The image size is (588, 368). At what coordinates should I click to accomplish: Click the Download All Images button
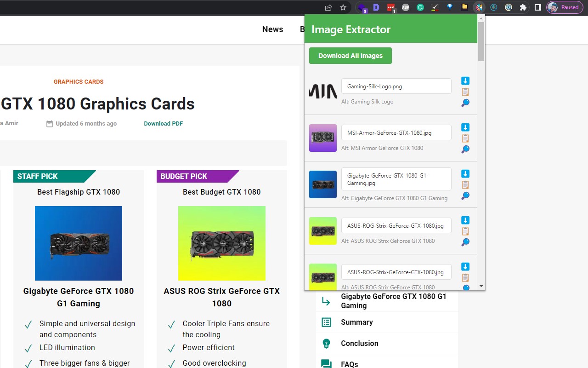350,55
